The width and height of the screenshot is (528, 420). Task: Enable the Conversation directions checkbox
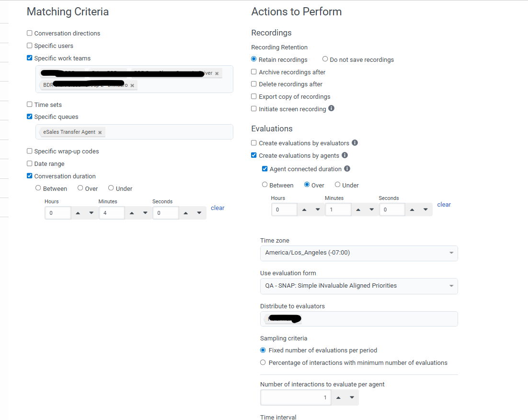click(30, 33)
